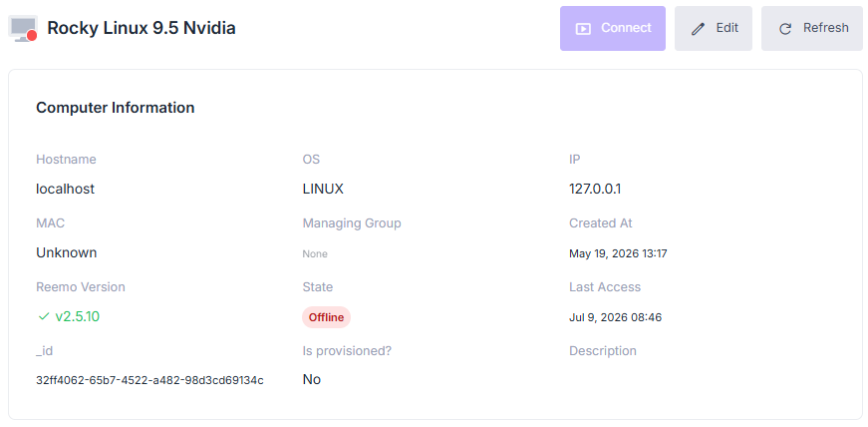Viewport: 868px width, 427px height.
Task: Click the Is provisioned? label
Action: (x=347, y=351)
